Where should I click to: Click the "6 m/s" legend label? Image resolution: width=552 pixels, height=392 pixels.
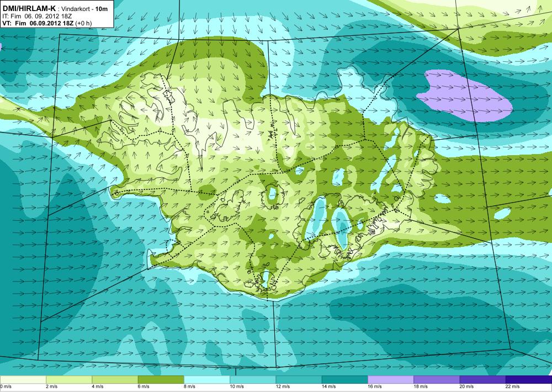click(x=144, y=386)
